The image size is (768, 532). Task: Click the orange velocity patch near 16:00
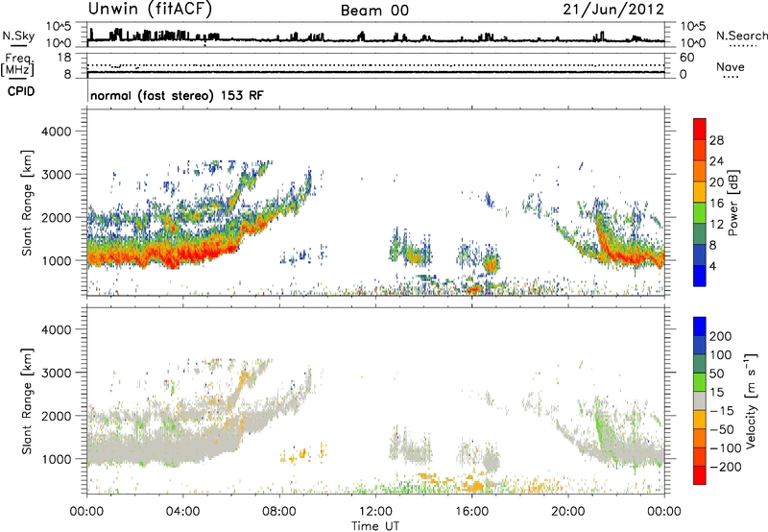pos(471,486)
